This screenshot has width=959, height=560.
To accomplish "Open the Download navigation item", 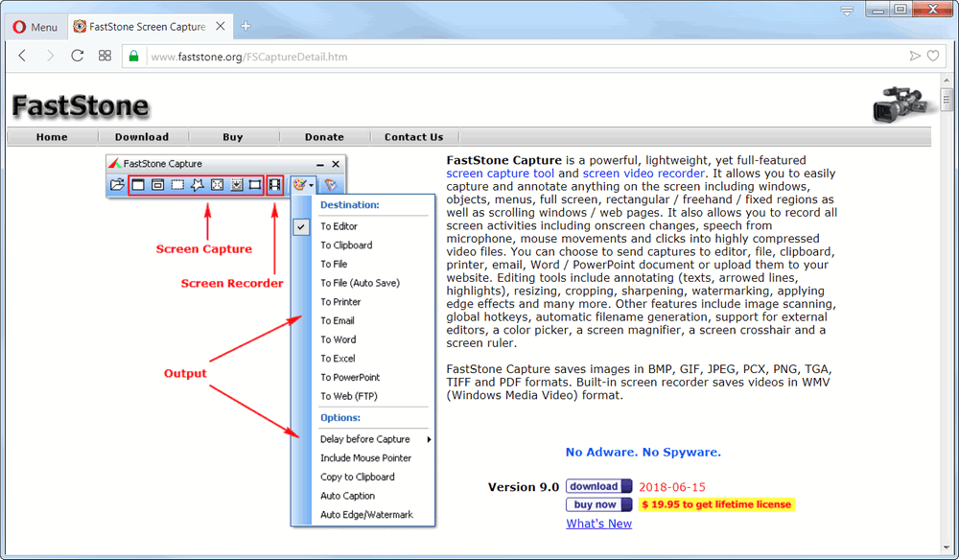I will coord(142,137).
